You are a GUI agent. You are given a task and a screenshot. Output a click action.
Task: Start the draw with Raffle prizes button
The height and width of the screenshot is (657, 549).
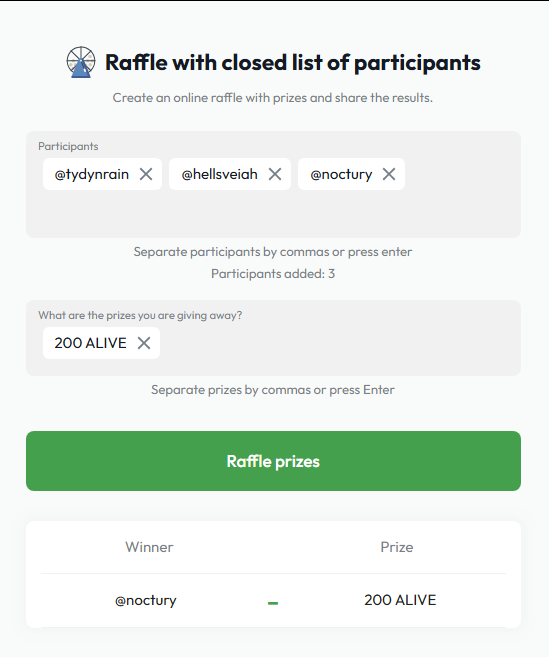[x=273, y=461]
